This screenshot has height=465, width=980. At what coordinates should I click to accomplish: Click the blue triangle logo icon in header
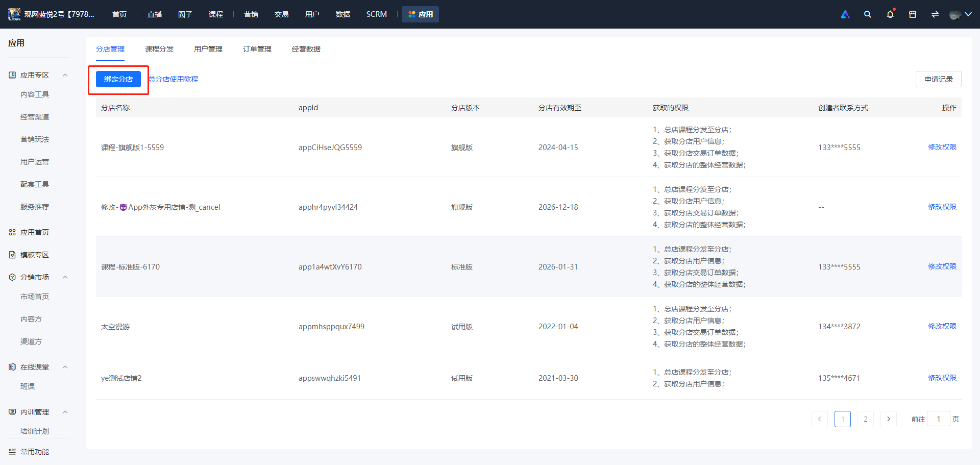click(x=845, y=14)
